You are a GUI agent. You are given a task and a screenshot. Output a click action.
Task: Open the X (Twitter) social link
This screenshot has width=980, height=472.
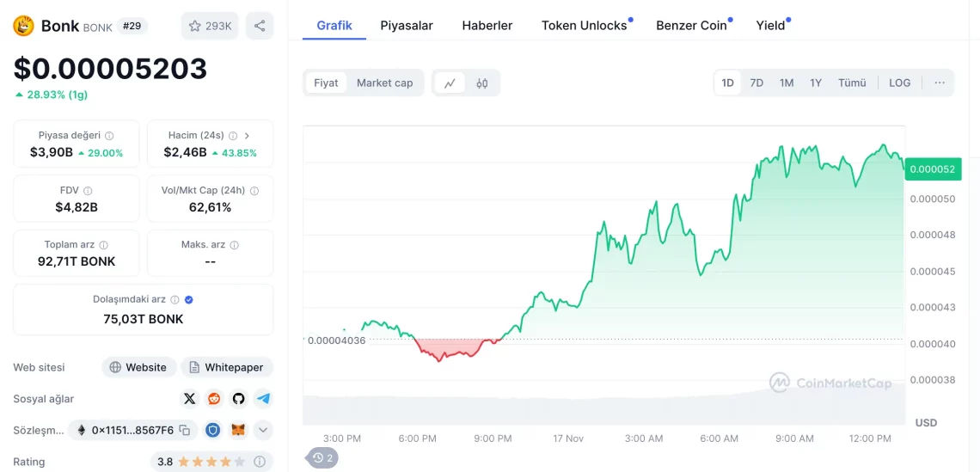click(x=189, y=399)
